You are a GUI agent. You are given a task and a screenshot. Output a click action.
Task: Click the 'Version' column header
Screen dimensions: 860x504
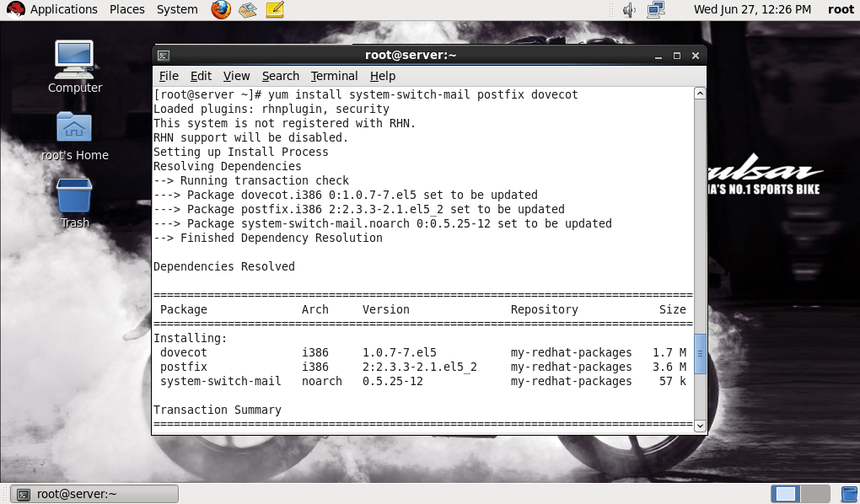point(385,309)
